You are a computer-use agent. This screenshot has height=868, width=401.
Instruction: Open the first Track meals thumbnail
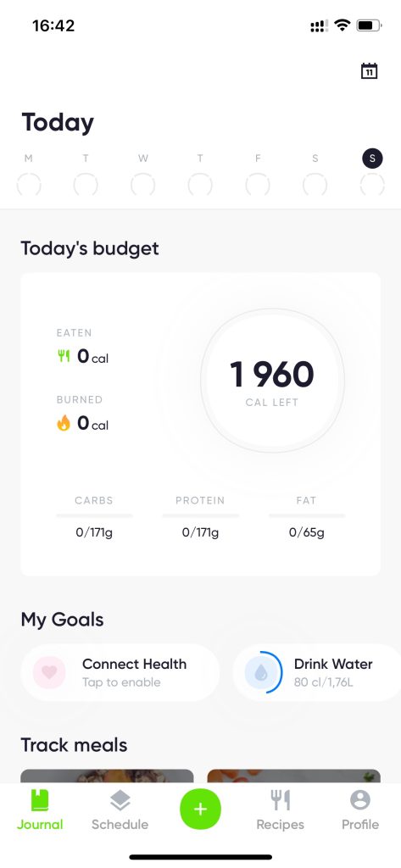tap(108, 776)
